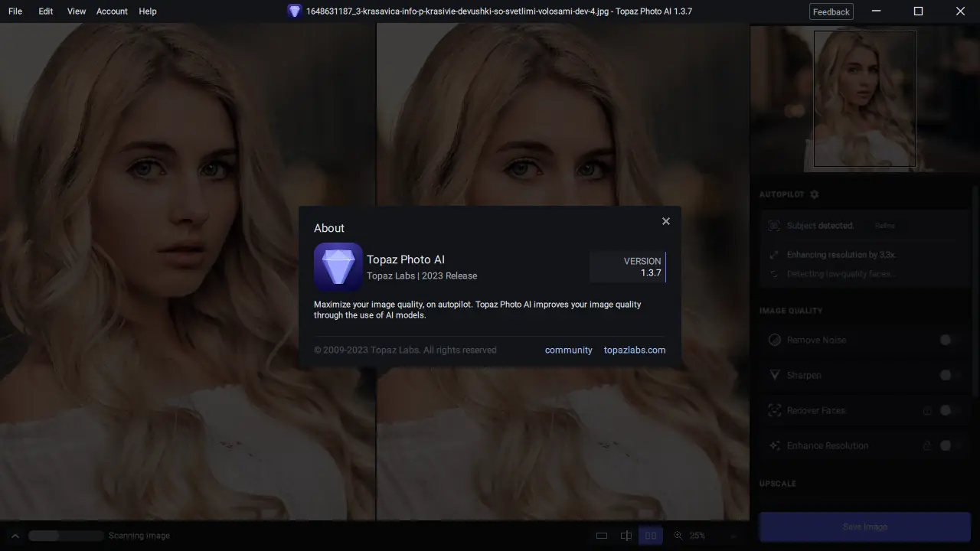Click the lock icon beside Enhance Resolution
This screenshot has width=980, height=551.
click(x=927, y=445)
